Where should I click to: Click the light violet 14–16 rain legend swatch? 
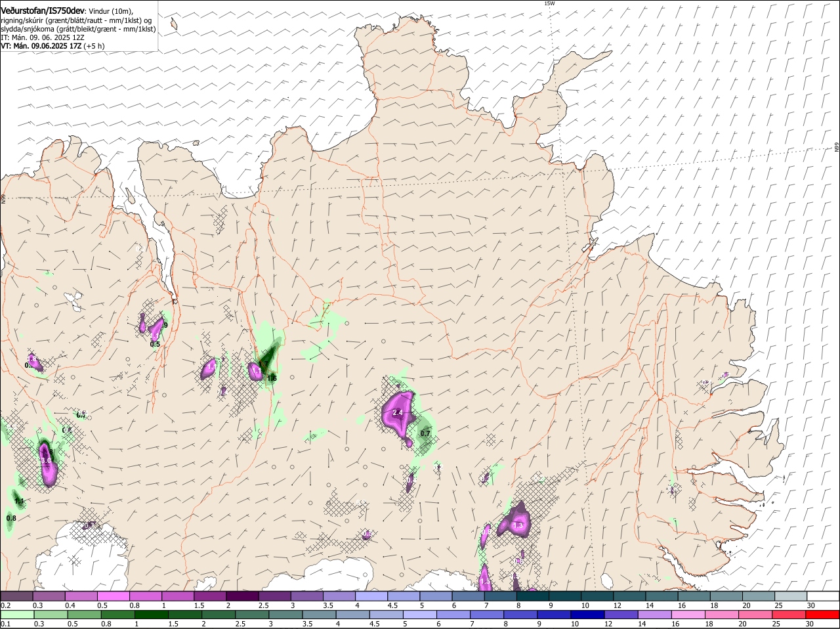pyautogui.click(x=654, y=615)
